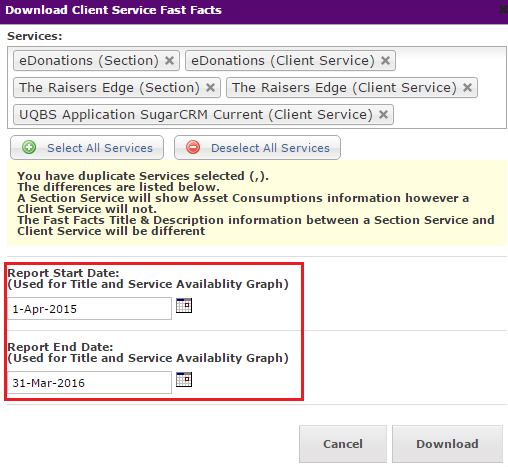508x467 pixels.
Task: Open calendar picker for Report End Date
Action: [x=184, y=379]
